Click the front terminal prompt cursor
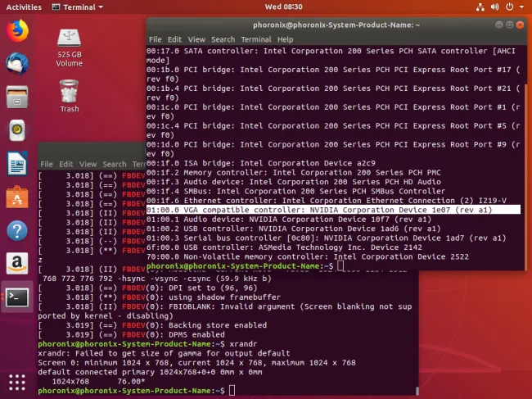Screen dimensions: 532x399 [340, 266]
